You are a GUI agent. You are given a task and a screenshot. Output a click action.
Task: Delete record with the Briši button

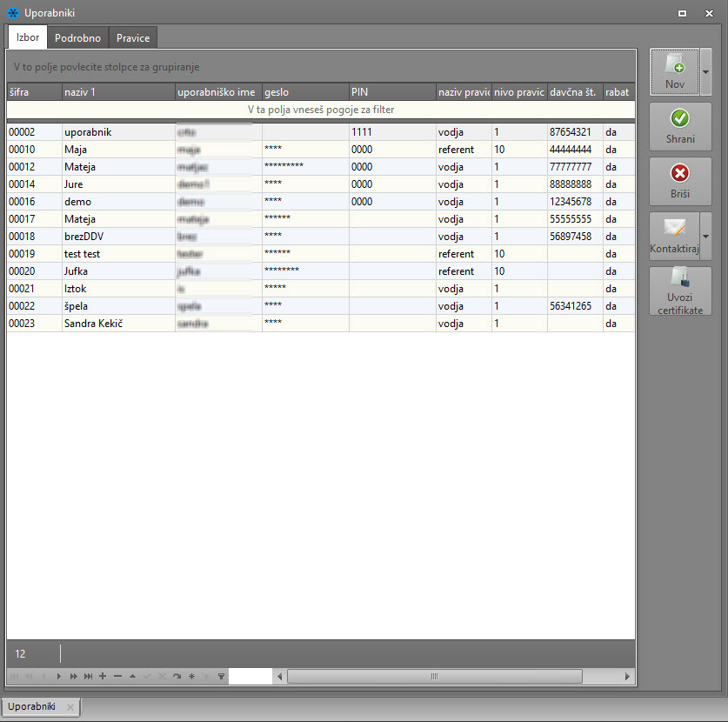[x=680, y=182]
